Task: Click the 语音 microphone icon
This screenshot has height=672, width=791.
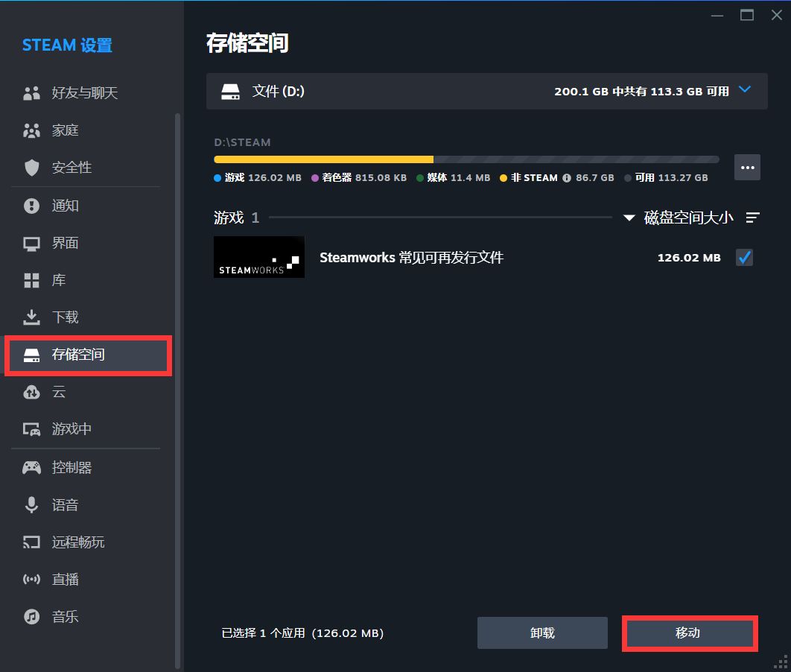Action: click(x=31, y=504)
